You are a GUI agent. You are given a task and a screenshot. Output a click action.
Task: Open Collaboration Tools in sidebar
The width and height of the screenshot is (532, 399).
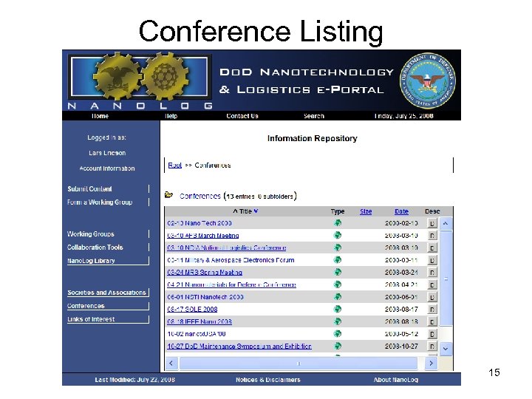[x=95, y=248]
